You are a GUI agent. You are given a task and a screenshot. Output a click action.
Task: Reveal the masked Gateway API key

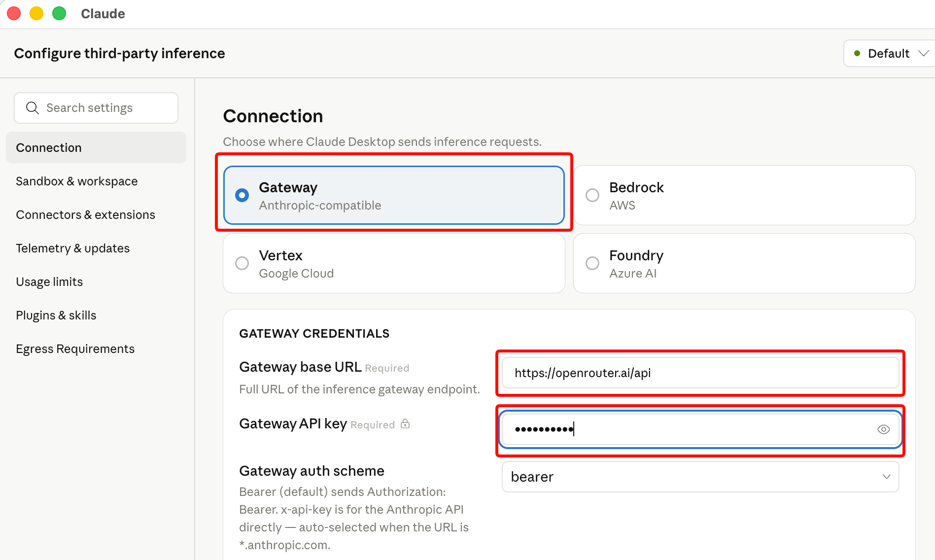tap(884, 429)
